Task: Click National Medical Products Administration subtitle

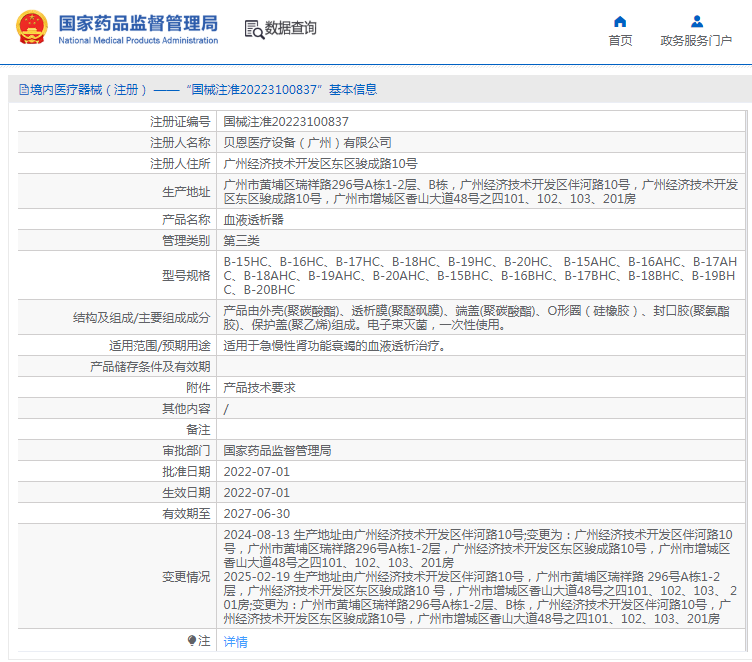Action: coord(138,41)
